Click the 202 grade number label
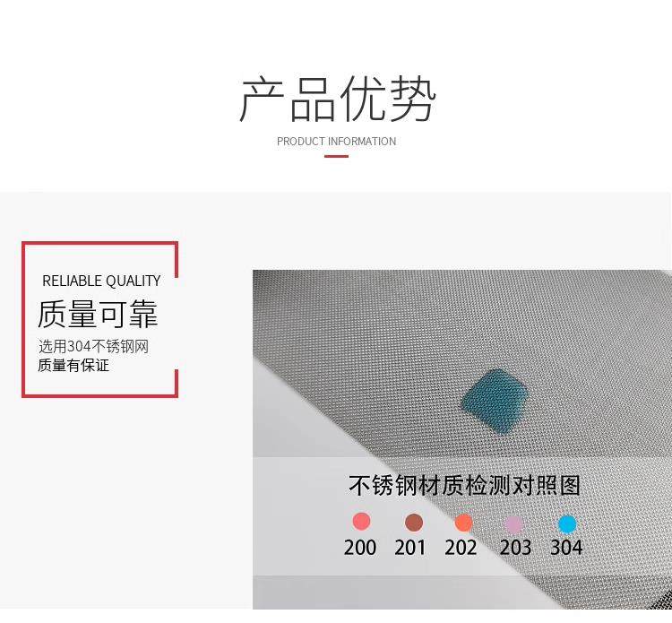 coord(461,548)
